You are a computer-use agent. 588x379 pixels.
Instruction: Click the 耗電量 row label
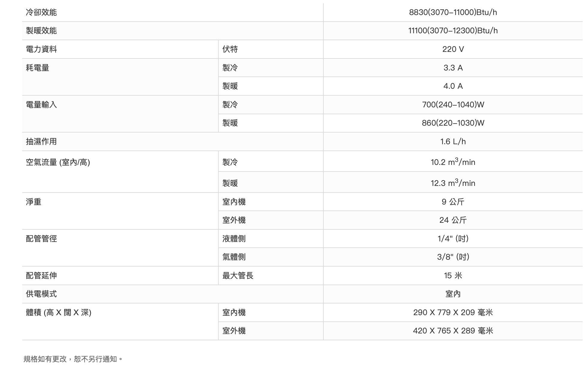(37, 68)
